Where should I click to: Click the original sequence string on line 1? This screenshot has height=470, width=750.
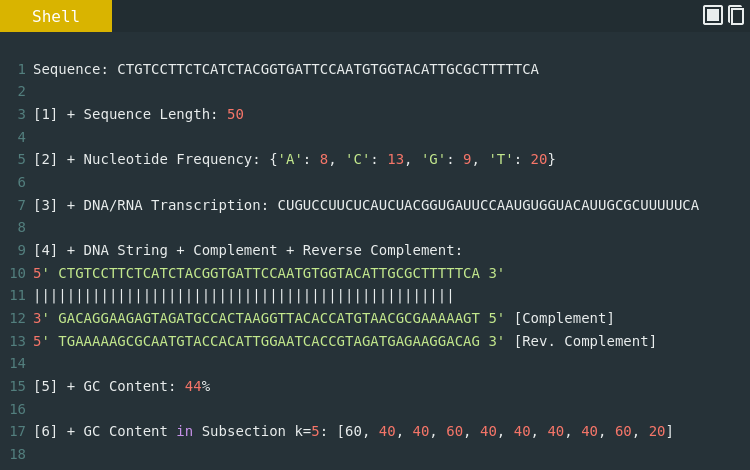328,69
